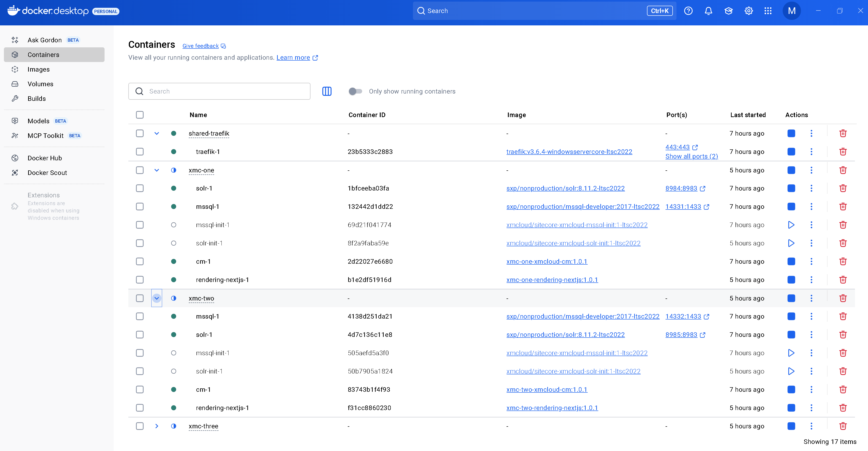This screenshot has width=868, height=451.
Task: Open Volumes in the sidebar
Action: 40,84
